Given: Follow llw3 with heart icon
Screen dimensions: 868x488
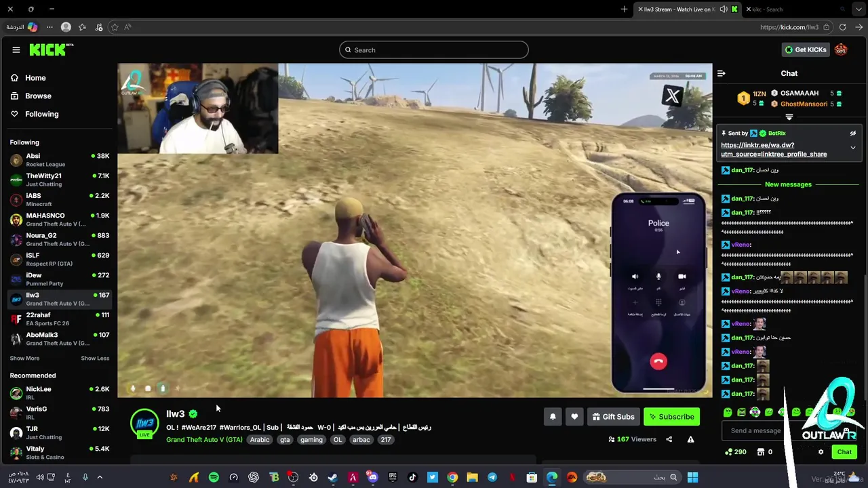Looking at the screenshot, I should (x=574, y=417).
